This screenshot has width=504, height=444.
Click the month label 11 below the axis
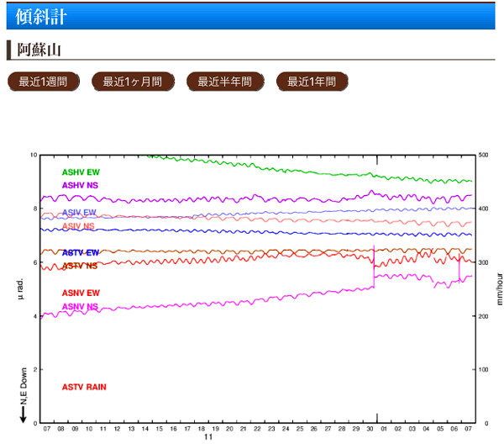[207, 437]
